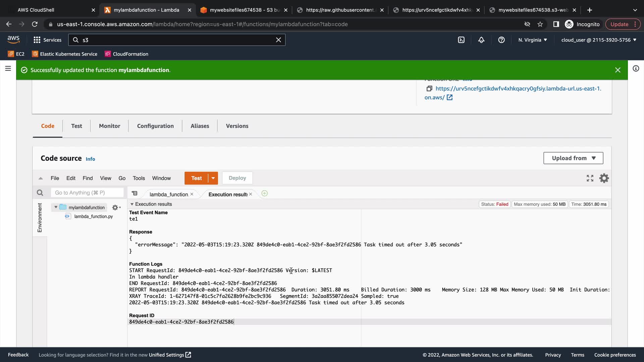Open the AWS side navigation hamburger menu
The image size is (644, 362).
(x=8, y=69)
